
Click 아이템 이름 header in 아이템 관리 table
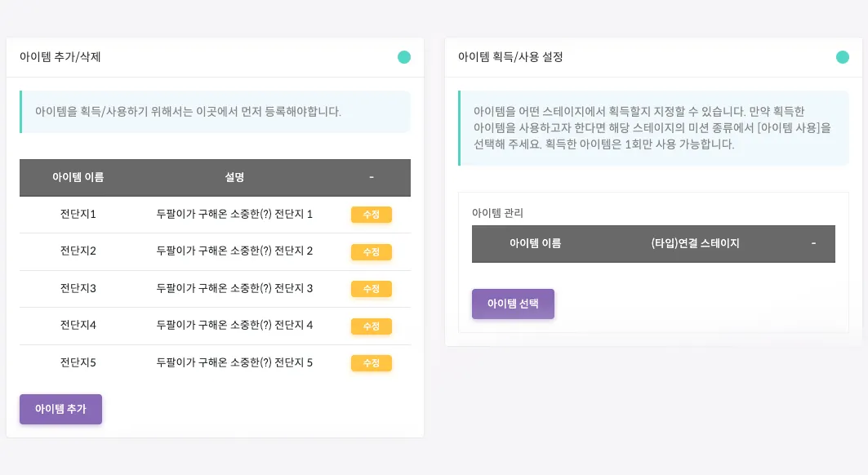535,243
